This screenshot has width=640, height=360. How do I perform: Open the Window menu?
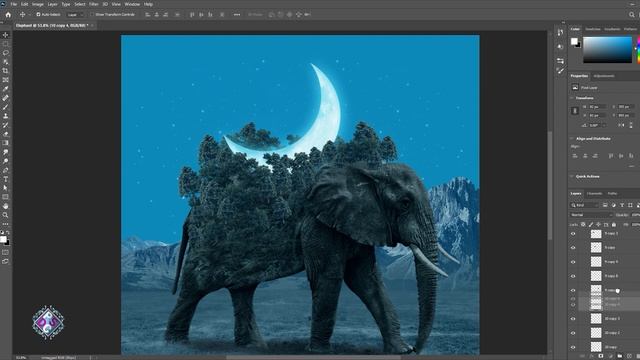click(x=132, y=4)
